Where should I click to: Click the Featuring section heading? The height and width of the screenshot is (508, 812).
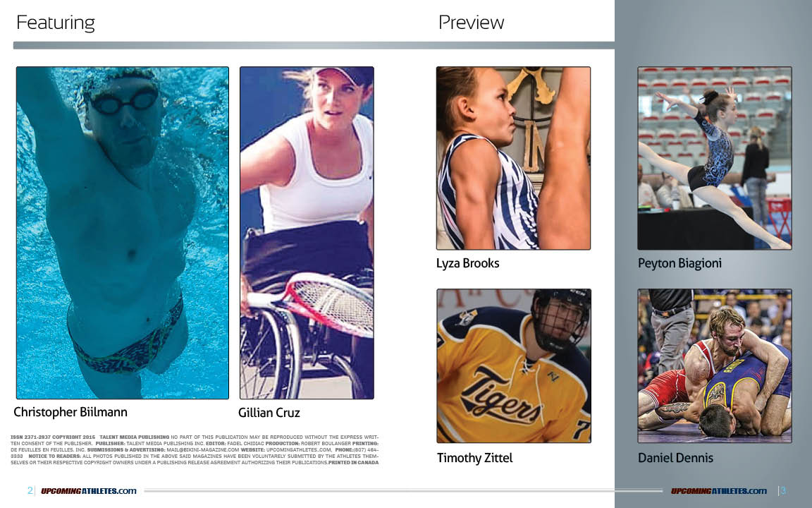[x=56, y=23]
